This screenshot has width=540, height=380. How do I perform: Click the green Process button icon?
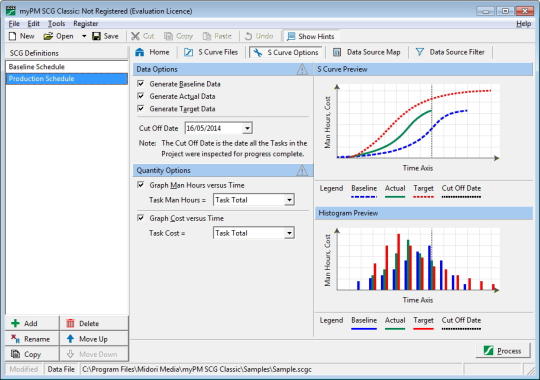click(488, 351)
